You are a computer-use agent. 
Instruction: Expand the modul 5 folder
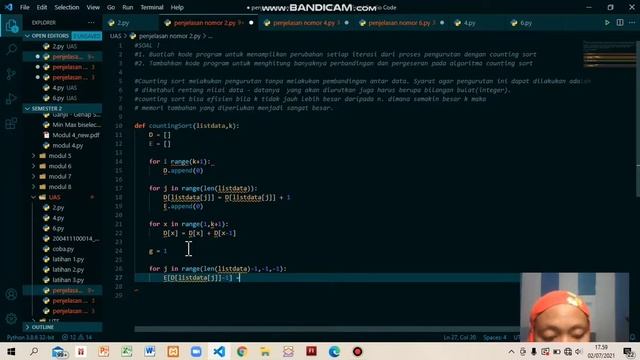tap(60, 156)
